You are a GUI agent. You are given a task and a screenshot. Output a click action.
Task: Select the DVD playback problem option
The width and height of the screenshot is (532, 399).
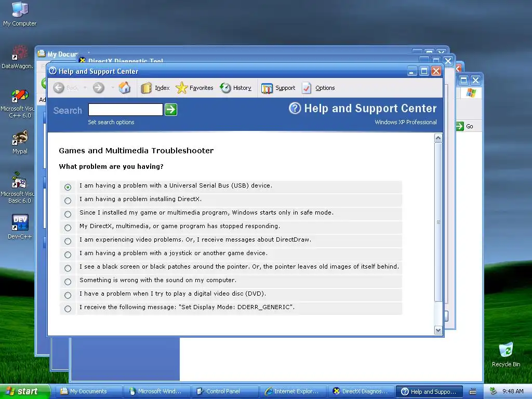point(68,295)
